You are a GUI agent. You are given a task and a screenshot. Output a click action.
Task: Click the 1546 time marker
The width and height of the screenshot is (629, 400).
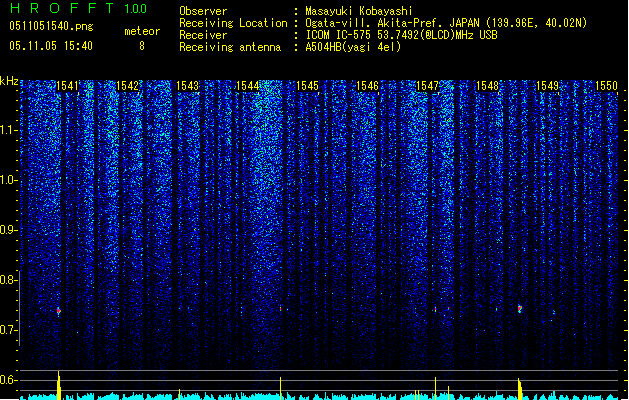(367, 86)
